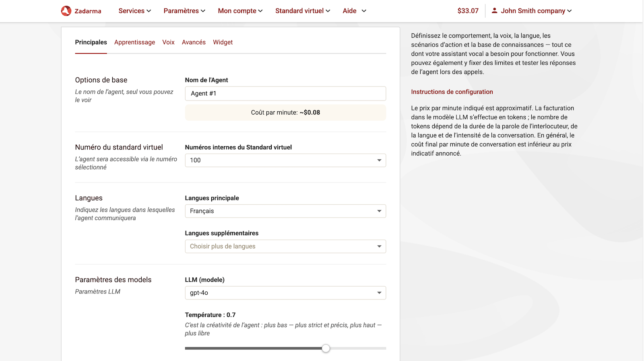The width and height of the screenshot is (644, 361).
Task: Open the Paramètres menu
Action: 184,11
